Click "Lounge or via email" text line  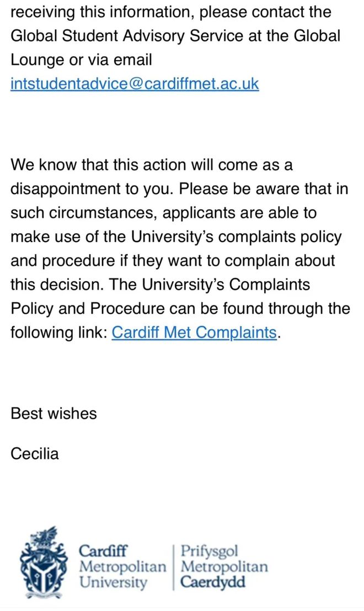coord(81,60)
